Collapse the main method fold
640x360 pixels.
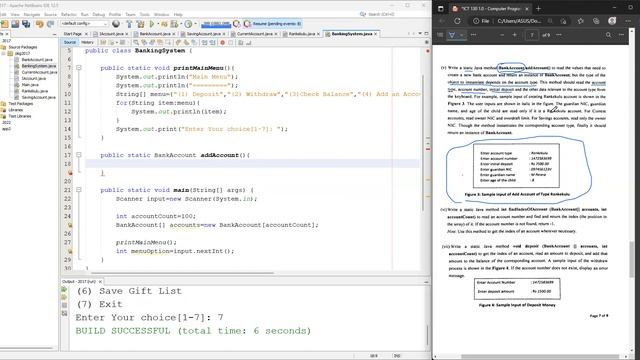[79, 190]
